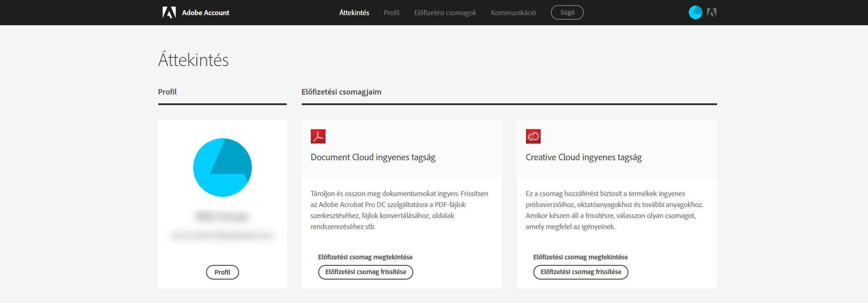Click the Creative Cloud description paragraph
This screenshot has height=303, width=868.
pos(615,210)
